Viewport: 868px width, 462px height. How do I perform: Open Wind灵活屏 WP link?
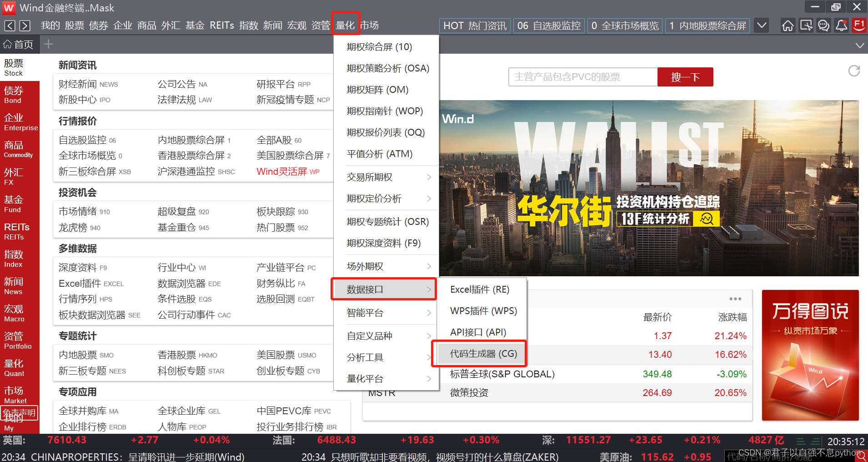click(x=288, y=172)
